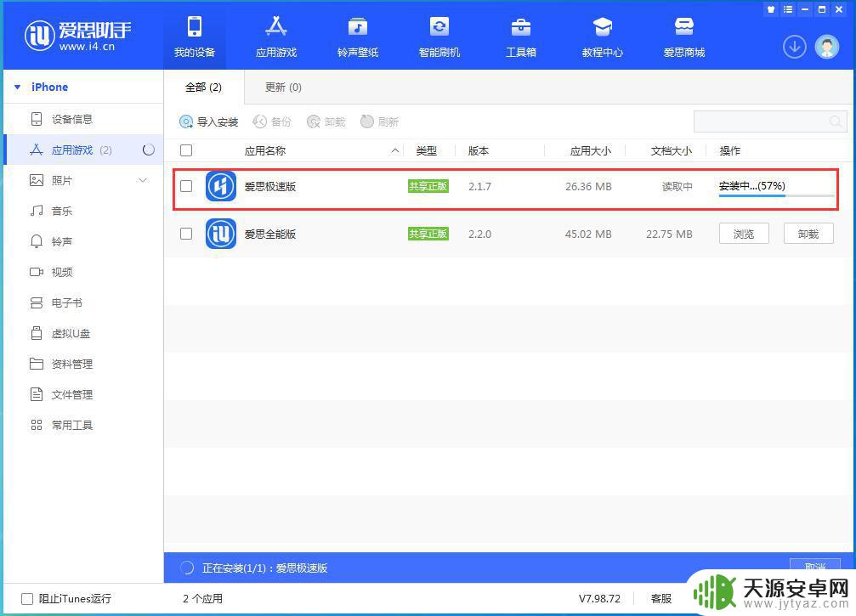Open the title bar menu list icon

[788, 9]
